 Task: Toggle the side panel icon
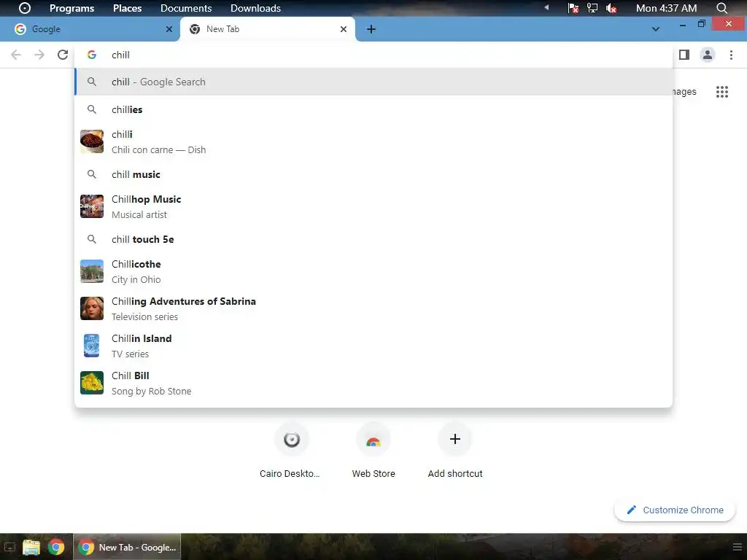click(x=684, y=55)
